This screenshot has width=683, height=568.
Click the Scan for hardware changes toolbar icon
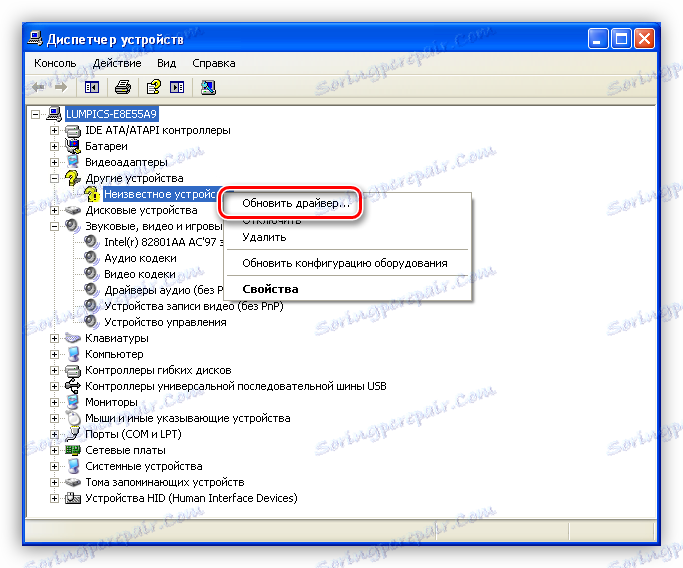coord(208,88)
